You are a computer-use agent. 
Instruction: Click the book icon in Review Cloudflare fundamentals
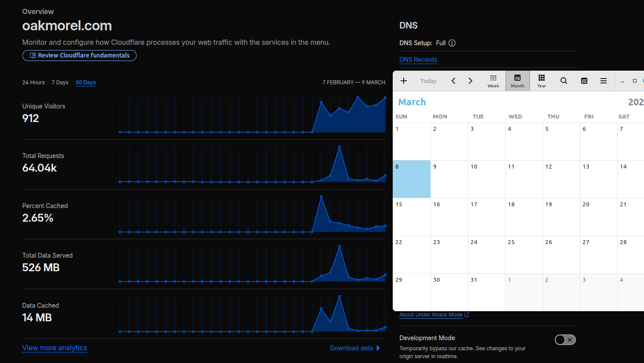tap(33, 55)
